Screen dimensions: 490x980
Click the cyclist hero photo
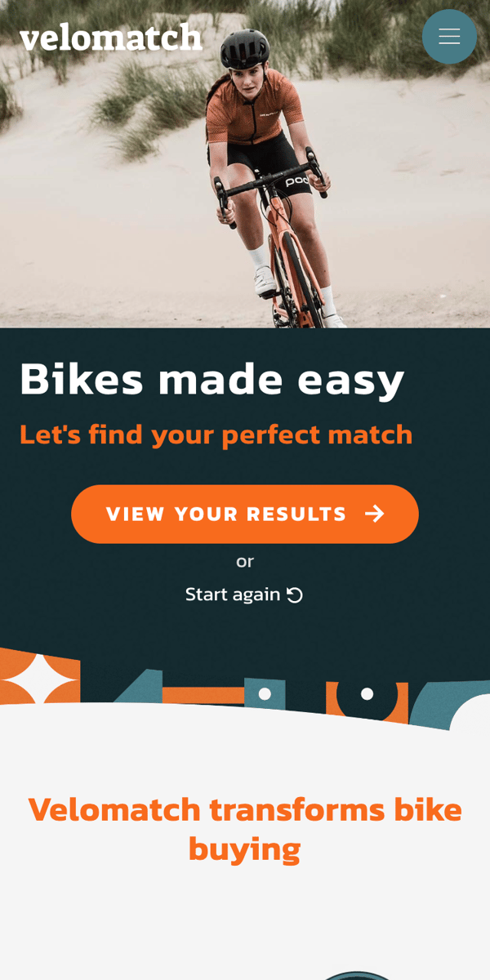pyautogui.click(x=245, y=163)
